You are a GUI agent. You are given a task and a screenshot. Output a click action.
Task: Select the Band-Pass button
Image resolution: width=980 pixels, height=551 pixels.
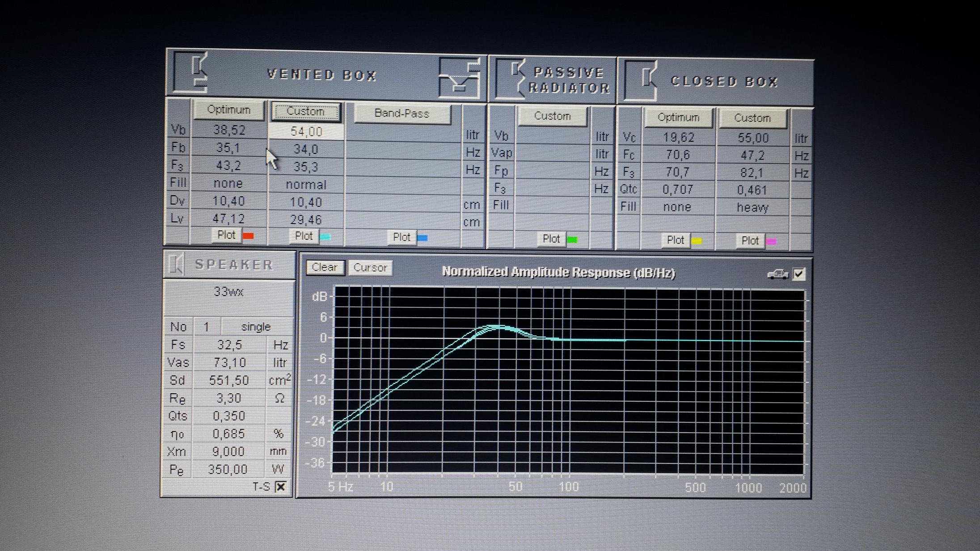coord(401,114)
